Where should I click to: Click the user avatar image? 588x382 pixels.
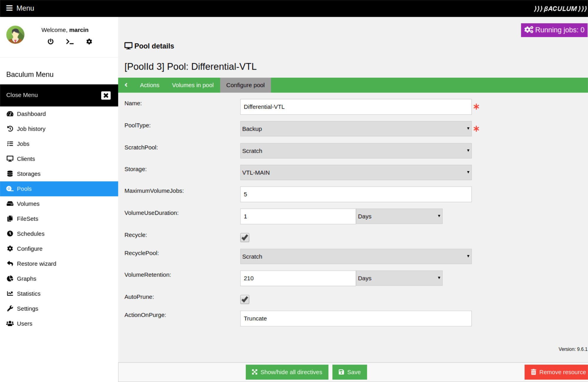(15, 35)
